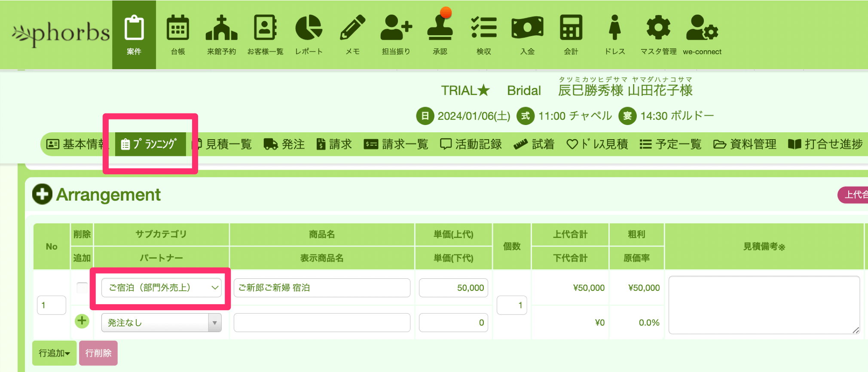
Task: Click the 下代合計 value ¥0
Action: pyautogui.click(x=599, y=323)
